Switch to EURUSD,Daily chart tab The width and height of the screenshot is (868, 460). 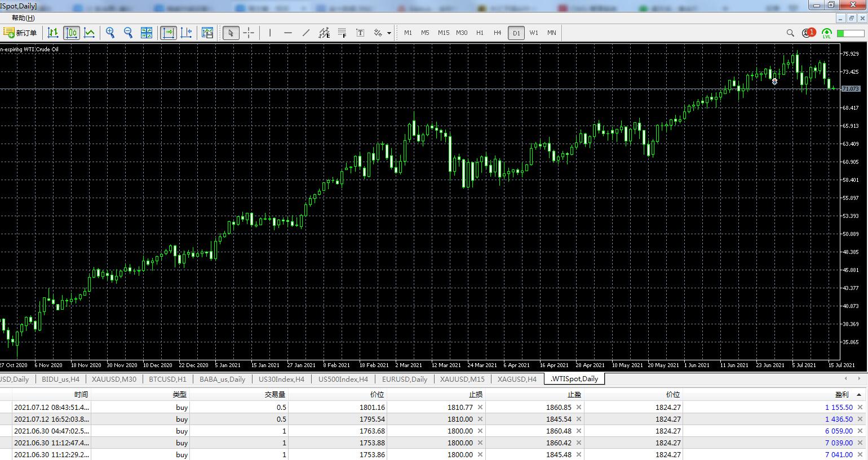click(405, 379)
